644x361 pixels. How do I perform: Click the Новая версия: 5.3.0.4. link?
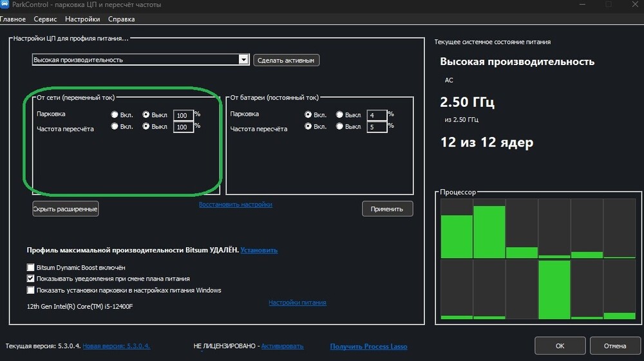click(116, 346)
